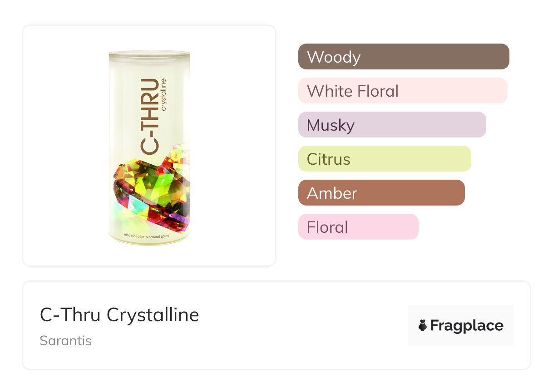The width and height of the screenshot is (553, 392).
Task: Click the Fragplace wordmark text
Action: pos(467,326)
